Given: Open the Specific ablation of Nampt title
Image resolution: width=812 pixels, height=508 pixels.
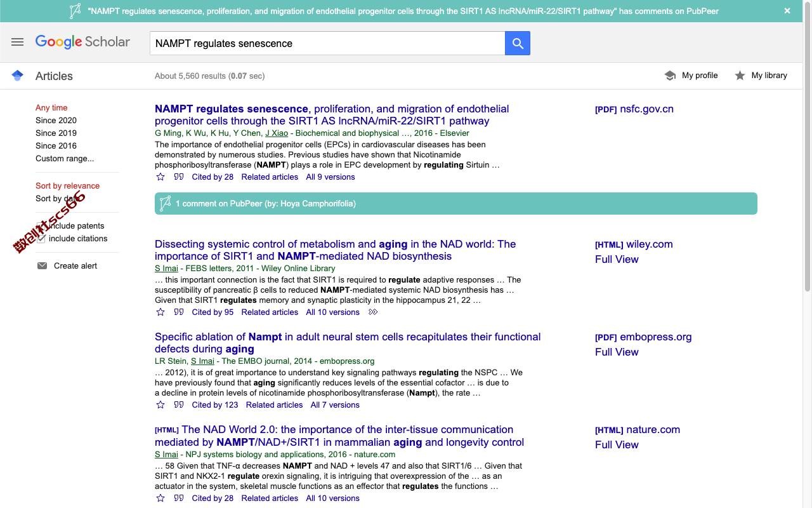Looking at the screenshot, I should pos(348,343).
